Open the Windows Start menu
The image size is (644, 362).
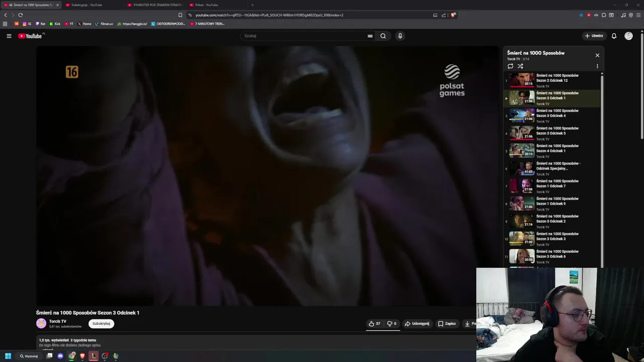(x=8, y=356)
